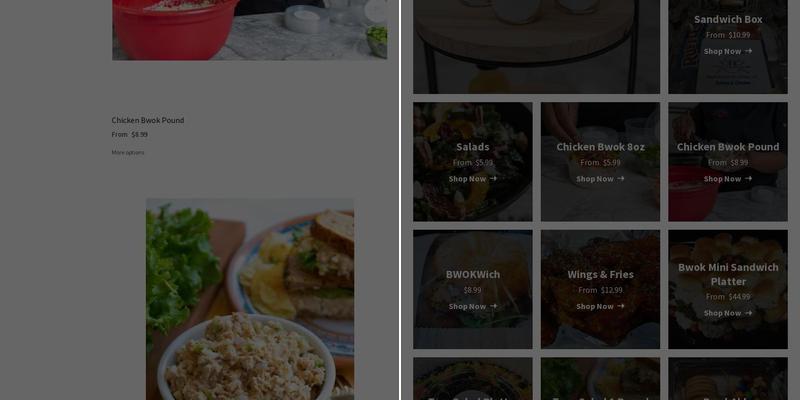
Task: Click the arrow icon on Bwok Mini Sandwich Platter
Action: pyautogui.click(x=748, y=313)
